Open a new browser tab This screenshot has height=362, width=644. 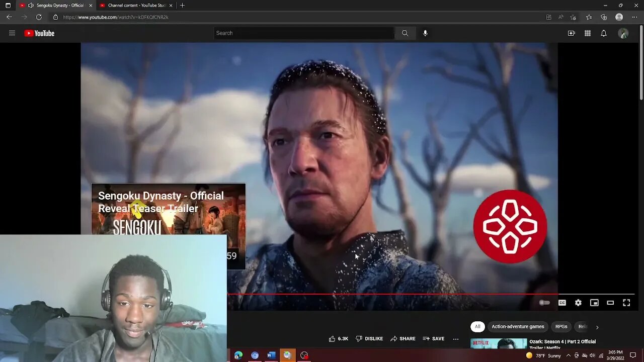coord(182,6)
